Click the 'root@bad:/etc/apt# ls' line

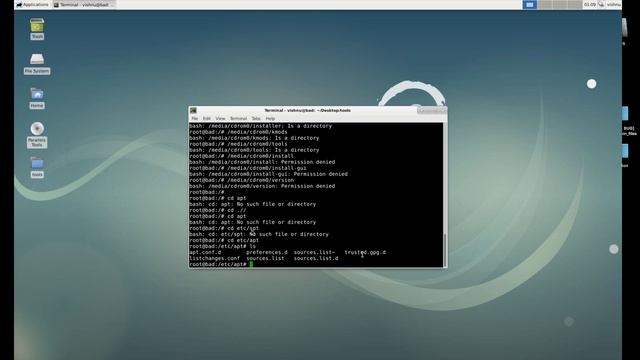coord(222,246)
